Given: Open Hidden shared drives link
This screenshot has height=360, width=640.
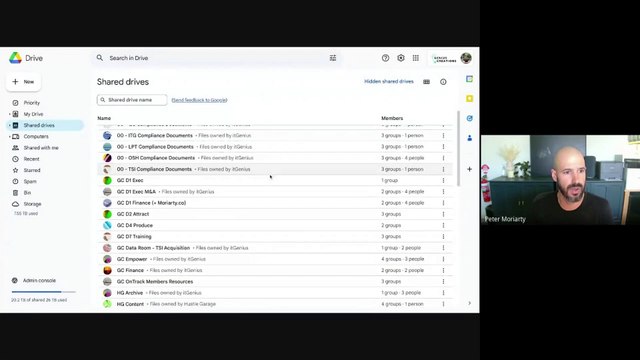Looking at the screenshot, I should click(389, 82).
